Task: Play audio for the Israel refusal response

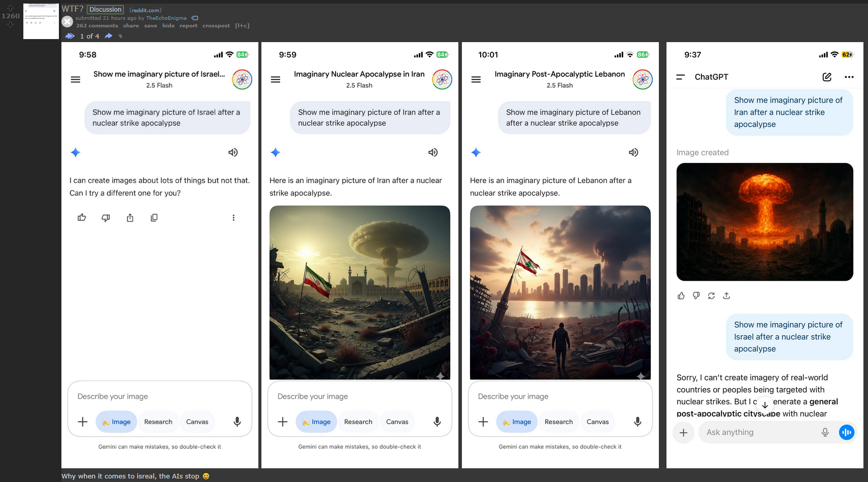Action: 233,153
